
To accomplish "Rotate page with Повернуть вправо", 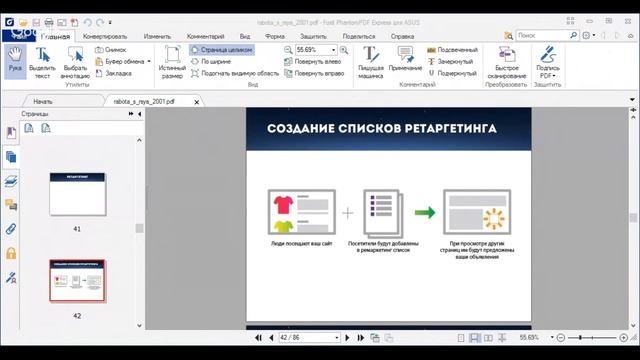I will click(x=314, y=73).
